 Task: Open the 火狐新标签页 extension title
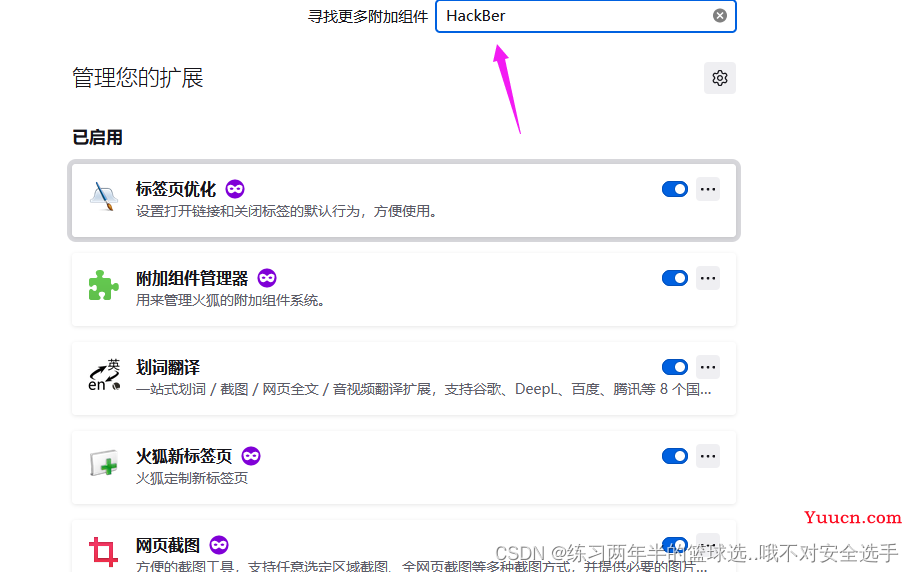[x=184, y=456]
